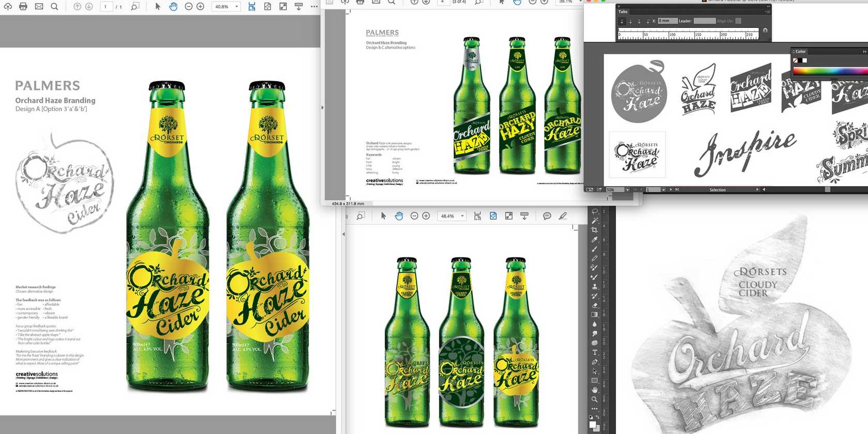Screen dimensions: 868x434
Task: Email the Design A PDF via envelope icon
Action: tap(39, 6)
